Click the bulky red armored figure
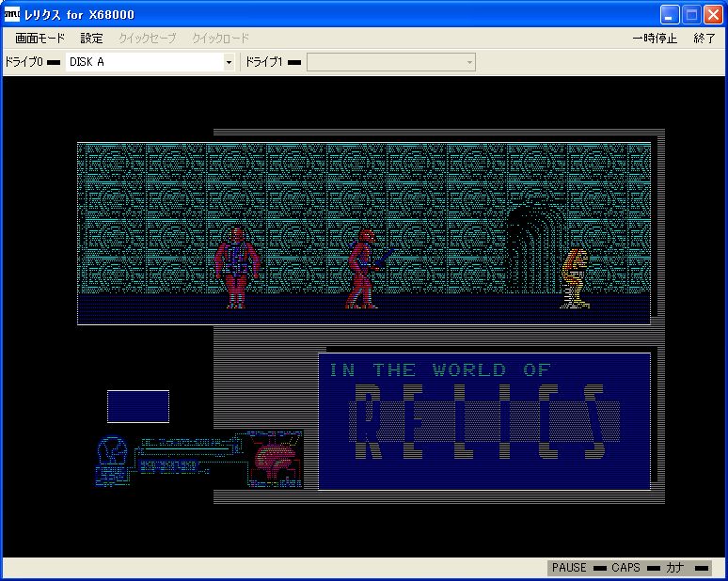The image size is (728, 581). pos(236,267)
